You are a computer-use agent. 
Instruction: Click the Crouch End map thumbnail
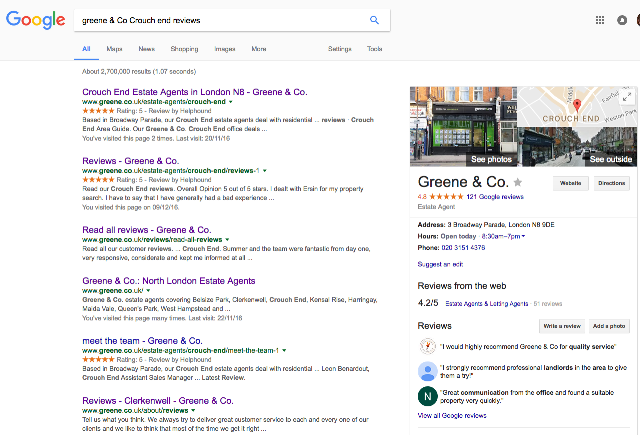point(577,106)
